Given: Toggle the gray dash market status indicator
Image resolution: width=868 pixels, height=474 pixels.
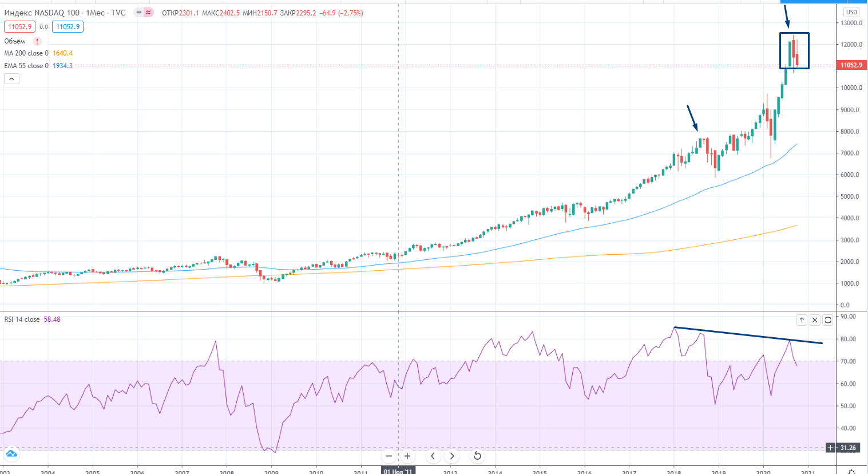Looking at the screenshot, I should click(139, 13).
